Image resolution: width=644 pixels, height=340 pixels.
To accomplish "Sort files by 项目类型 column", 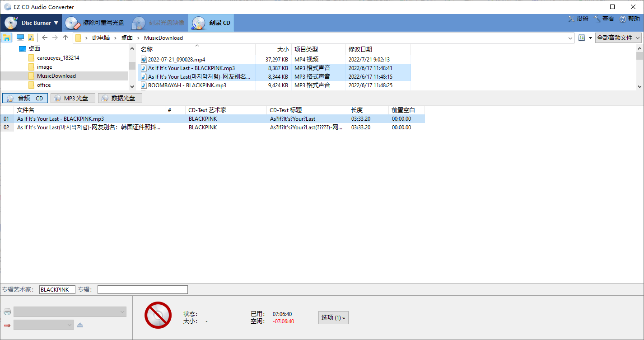I will pos(318,49).
